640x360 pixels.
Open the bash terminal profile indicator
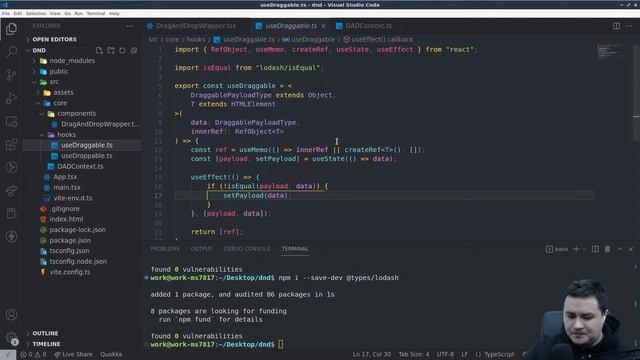[x=557, y=249]
